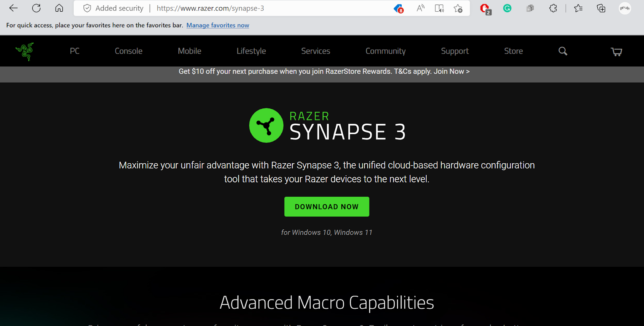Open the Store menu
Image resolution: width=644 pixels, height=326 pixels.
514,51
